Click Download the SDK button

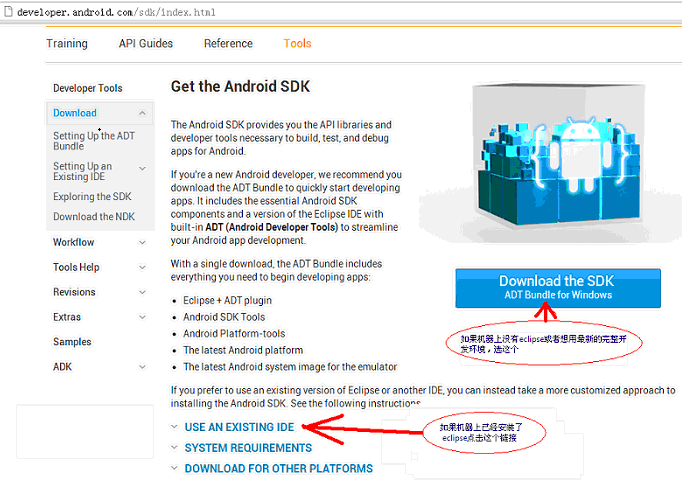[558, 288]
